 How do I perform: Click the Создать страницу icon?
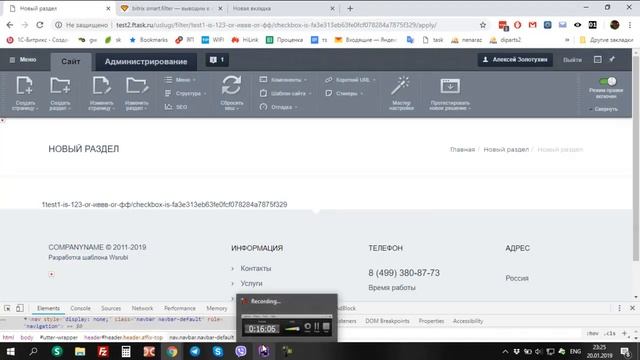point(24,86)
